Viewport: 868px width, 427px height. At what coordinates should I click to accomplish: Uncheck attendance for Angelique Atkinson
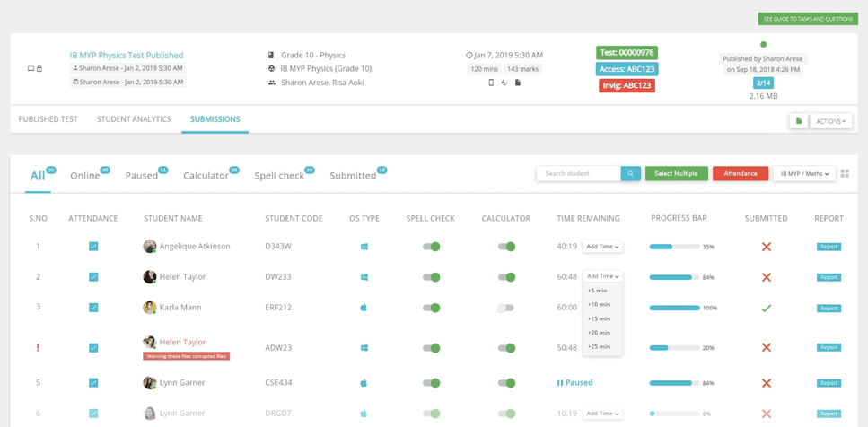point(93,247)
